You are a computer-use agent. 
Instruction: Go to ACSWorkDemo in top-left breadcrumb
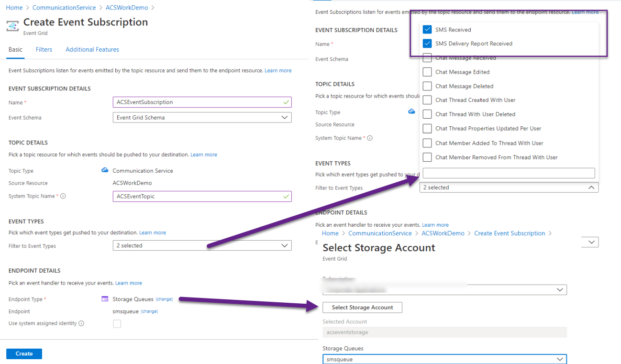[x=126, y=8]
